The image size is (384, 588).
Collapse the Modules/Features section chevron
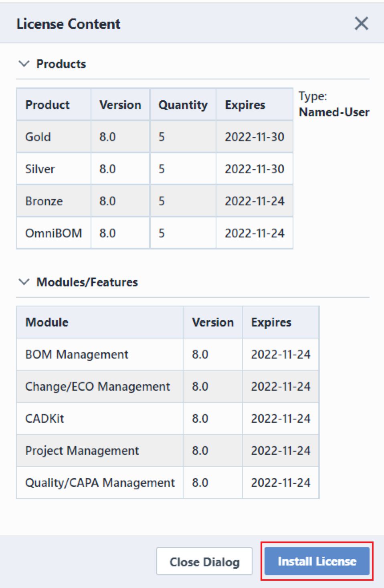pos(24,282)
